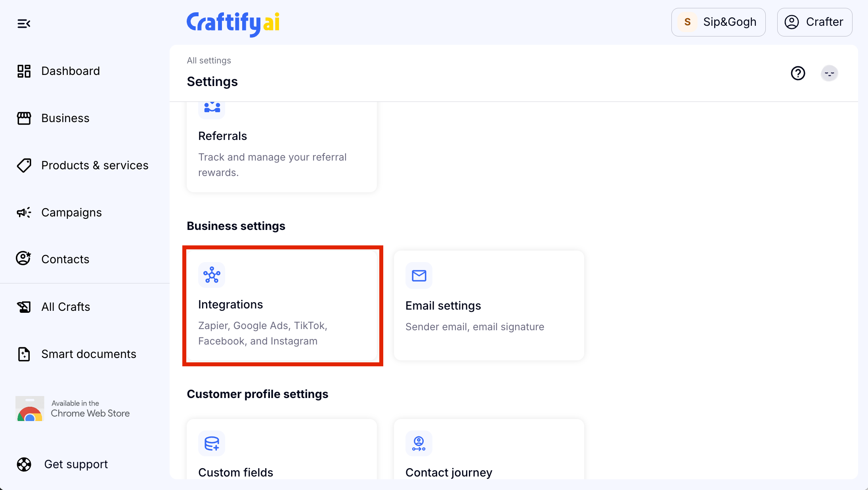Click the Referrals card icon
Screen dimensions: 868x490
[212, 108]
